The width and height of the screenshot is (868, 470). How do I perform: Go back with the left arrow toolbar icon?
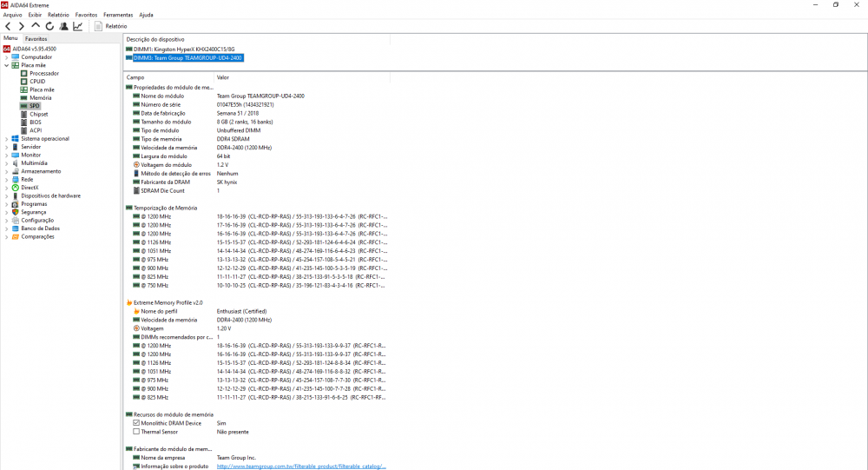[8, 26]
